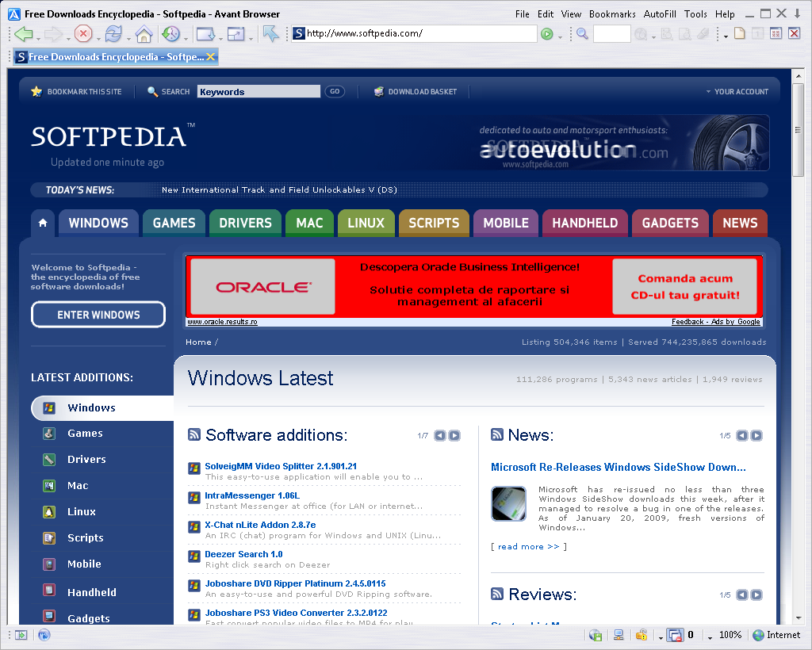Expand the Your Account dropdown

737,92
